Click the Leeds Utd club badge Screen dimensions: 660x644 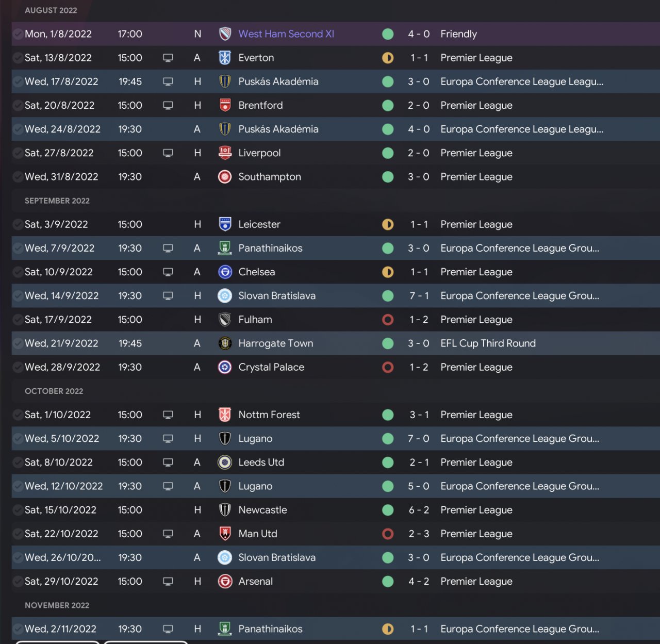(225, 463)
